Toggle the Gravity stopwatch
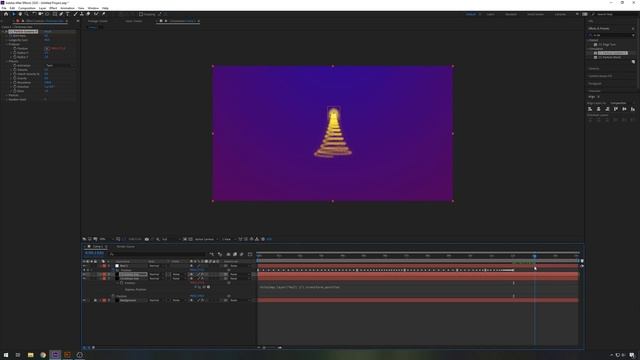640x360 pixels. [15, 78]
